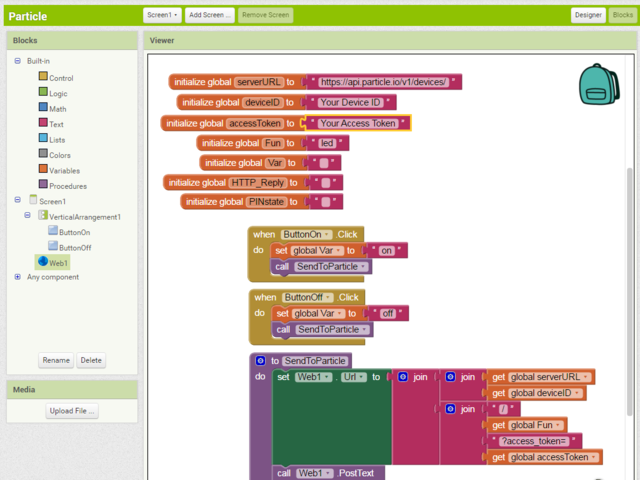Open the Control blocks drawer
640x480 pixels.
tap(60, 78)
